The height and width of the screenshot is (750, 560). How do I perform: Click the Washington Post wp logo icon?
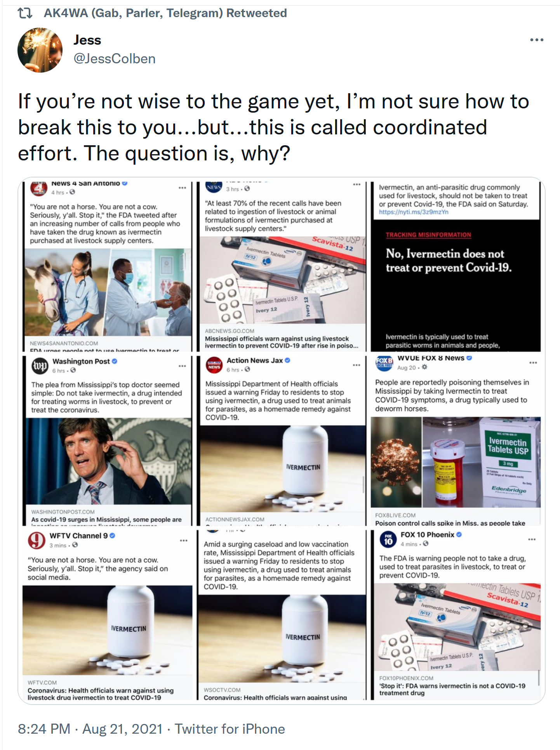tap(39, 366)
